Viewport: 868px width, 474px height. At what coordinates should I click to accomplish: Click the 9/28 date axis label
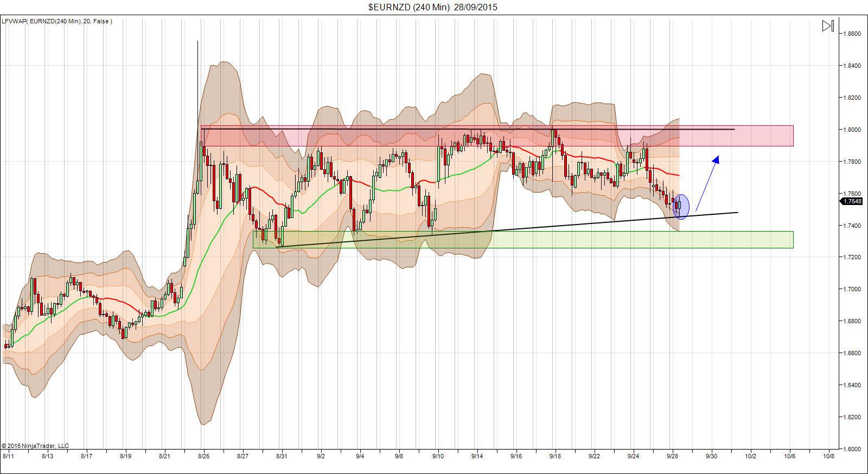(x=673, y=456)
